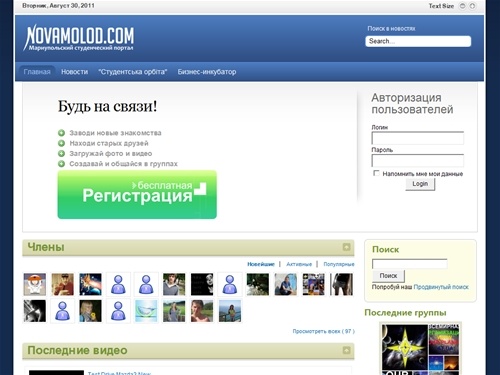Focus the news Search field in header

[x=418, y=41]
